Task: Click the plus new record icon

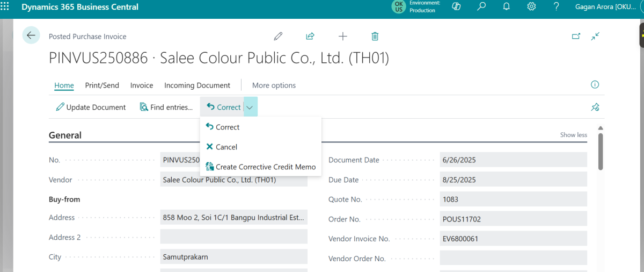Action: tap(343, 36)
